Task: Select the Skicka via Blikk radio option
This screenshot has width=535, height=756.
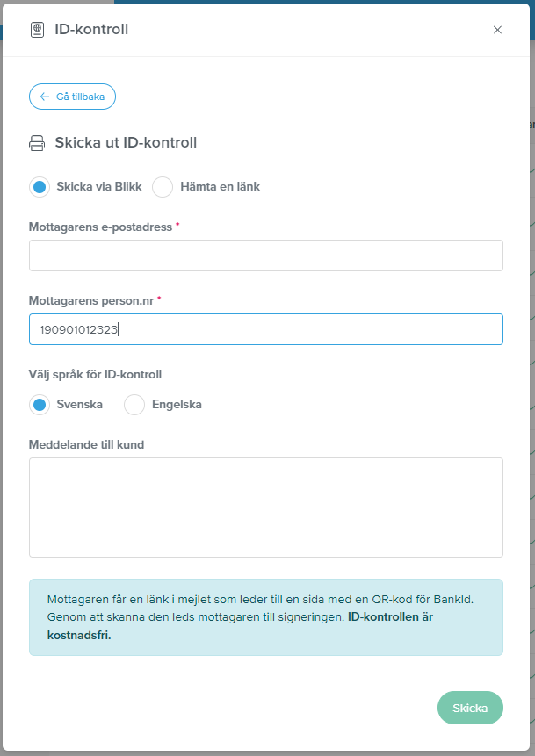Action: pyautogui.click(x=40, y=187)
